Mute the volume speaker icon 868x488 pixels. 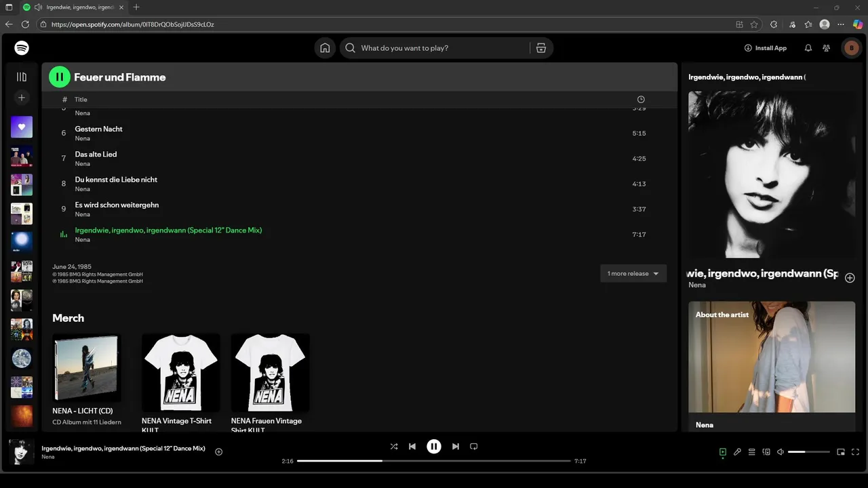[781, 452]
